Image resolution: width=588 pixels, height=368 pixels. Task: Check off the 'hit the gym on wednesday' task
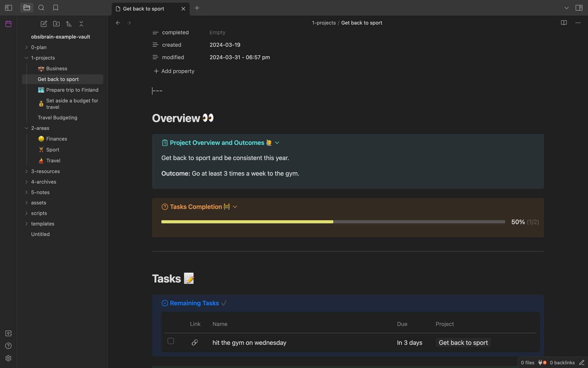[x=171, y=341]
